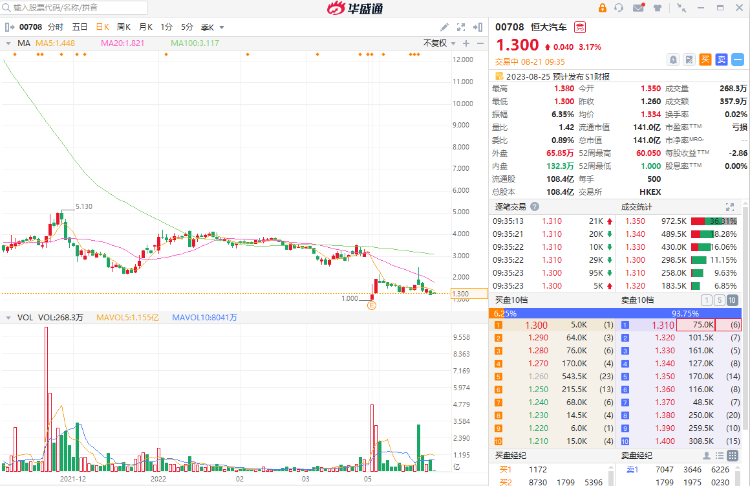Click the 1.340 volume distribution bar
Image resolution: width=750 pixels, height=486 pixels.
(x=702, y=234)
